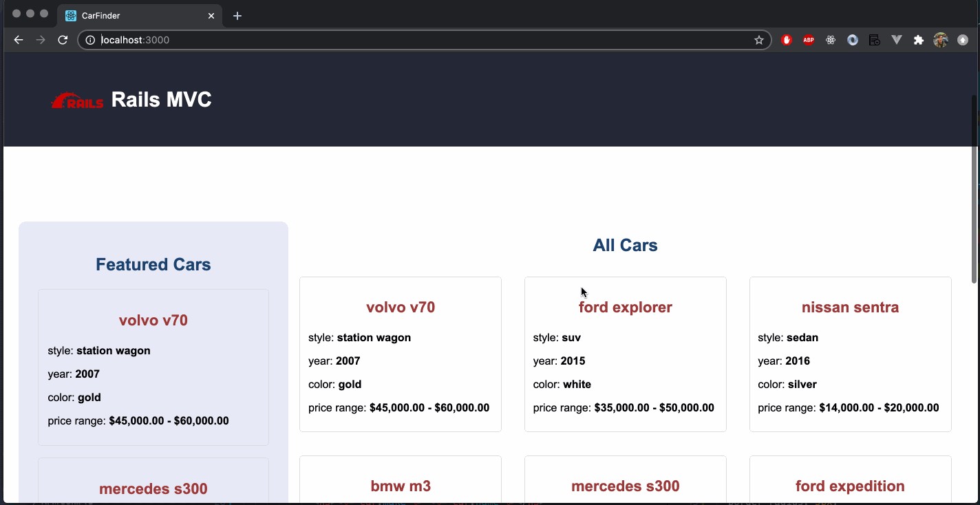Open the bmw m3 card title

[401, 486]
